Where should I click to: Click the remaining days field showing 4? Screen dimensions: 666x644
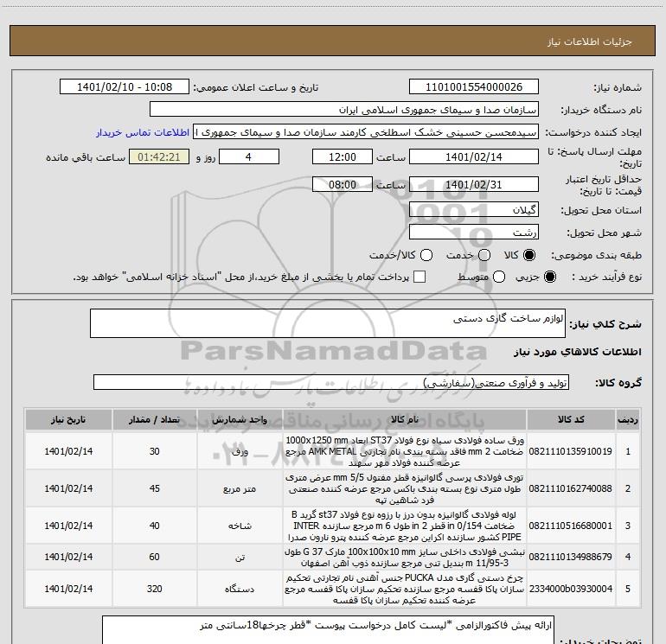click(249, 156)
